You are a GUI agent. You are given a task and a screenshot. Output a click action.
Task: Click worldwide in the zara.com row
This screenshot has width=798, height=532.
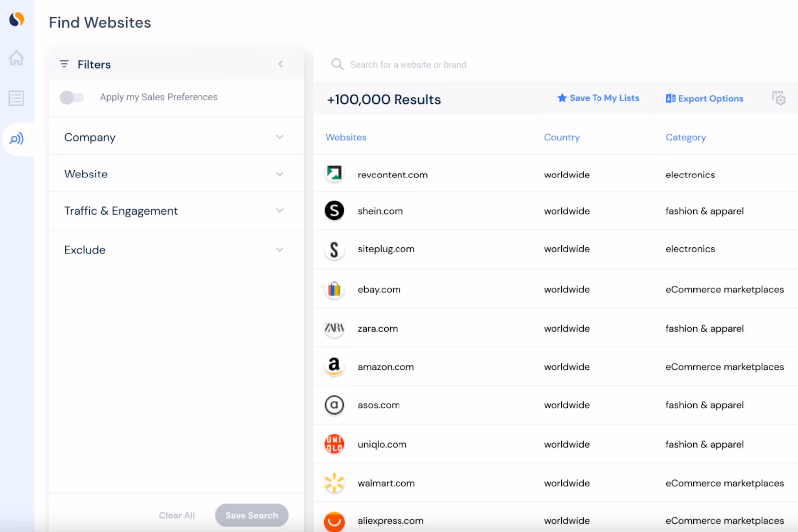(567, 328)
